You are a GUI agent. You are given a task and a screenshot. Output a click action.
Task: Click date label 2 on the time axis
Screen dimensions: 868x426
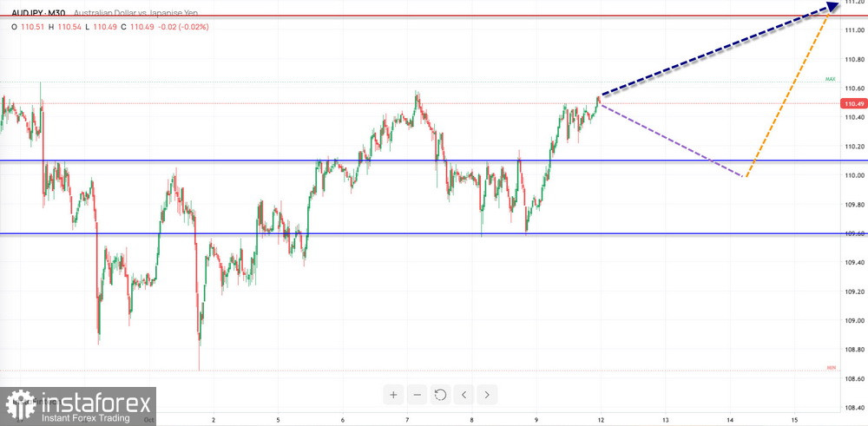point(214,420)
